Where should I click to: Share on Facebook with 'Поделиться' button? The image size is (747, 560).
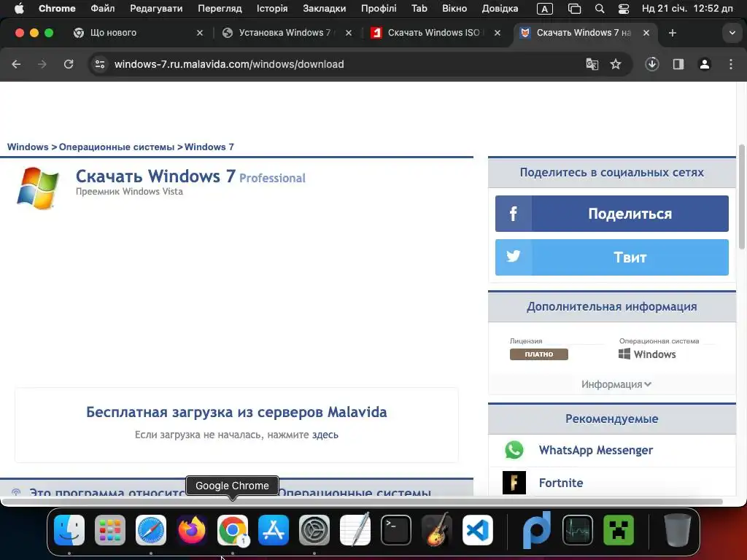tap(612, 214)
